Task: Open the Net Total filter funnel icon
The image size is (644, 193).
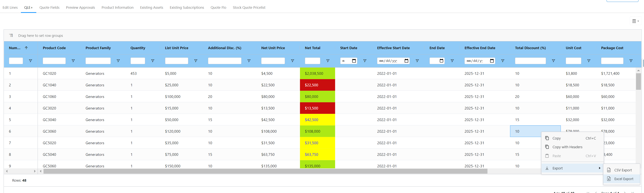Action: [x=328, y=61]
